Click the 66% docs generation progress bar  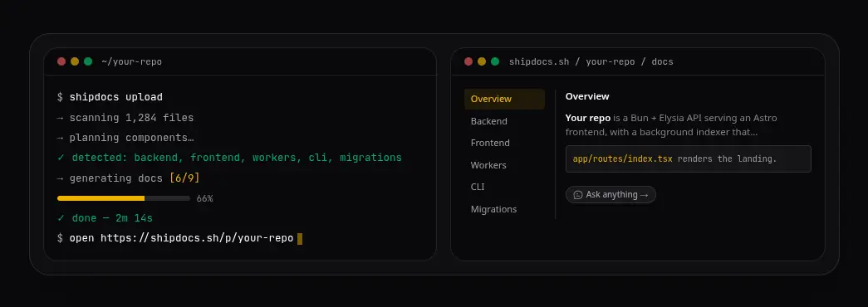[x=124, y=198]
